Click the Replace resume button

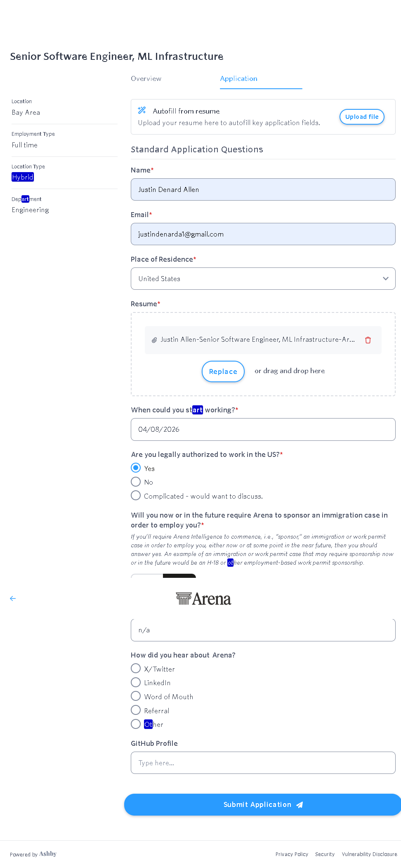pos(223,371)
